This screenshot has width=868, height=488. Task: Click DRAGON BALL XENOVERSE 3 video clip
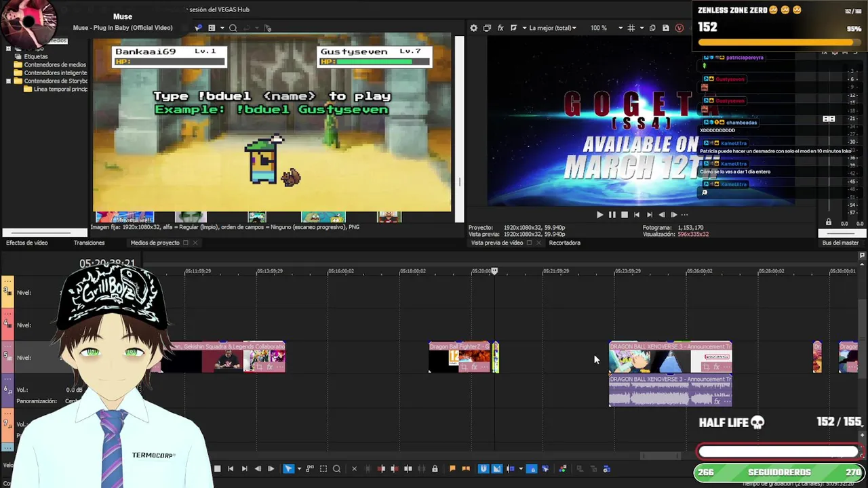pyautogui.click(x=670, y=358)
